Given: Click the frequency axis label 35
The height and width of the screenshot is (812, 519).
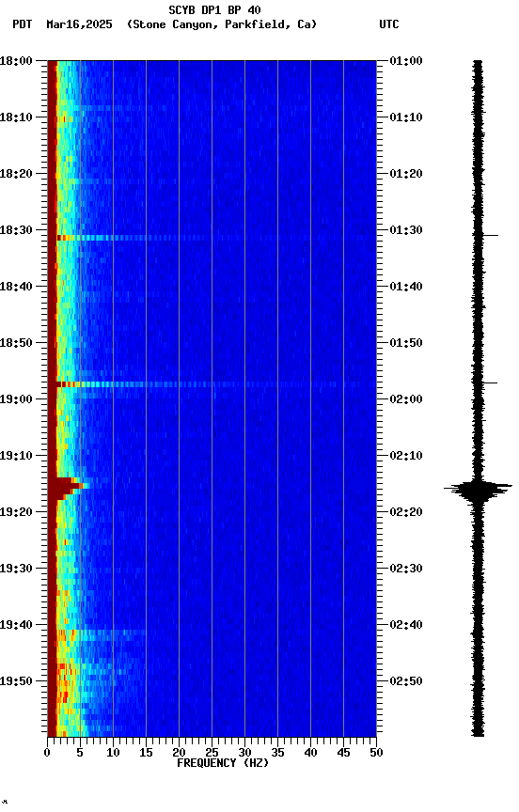Looking at the screenshot, I should (x=277, y=753).
